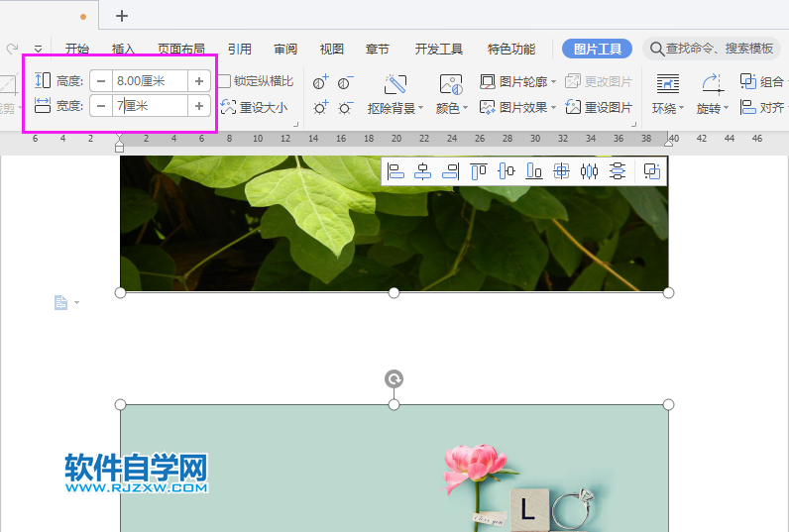Screen dimensions: 789x532
Task: Increase brightness with the sun plus icon
Action: (320, 107)
